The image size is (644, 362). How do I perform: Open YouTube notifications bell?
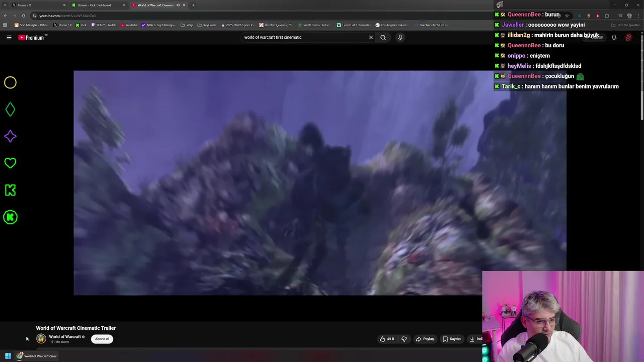tap(614, 37)
